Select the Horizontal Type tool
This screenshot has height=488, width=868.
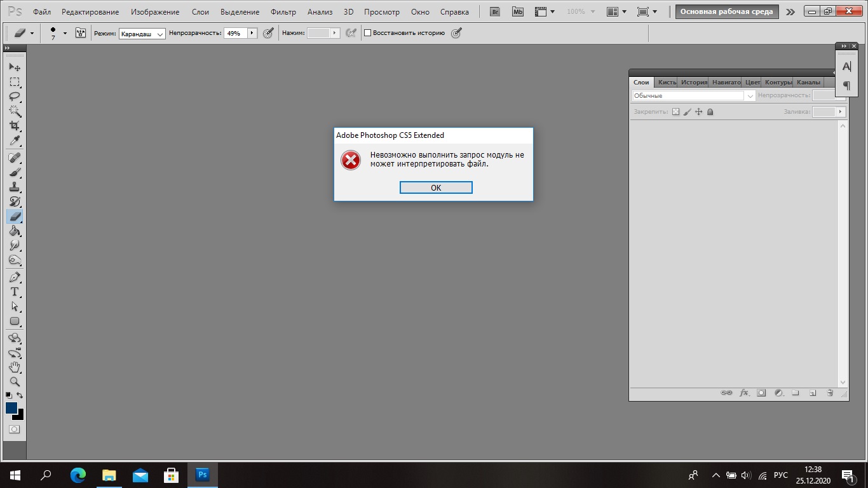click(x=15, y=292)
